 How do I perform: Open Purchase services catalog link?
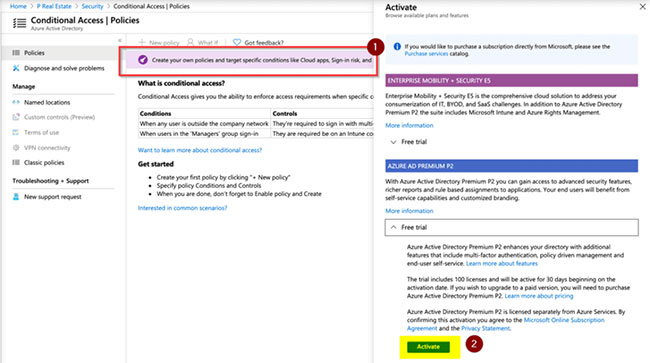click(426, 54)
